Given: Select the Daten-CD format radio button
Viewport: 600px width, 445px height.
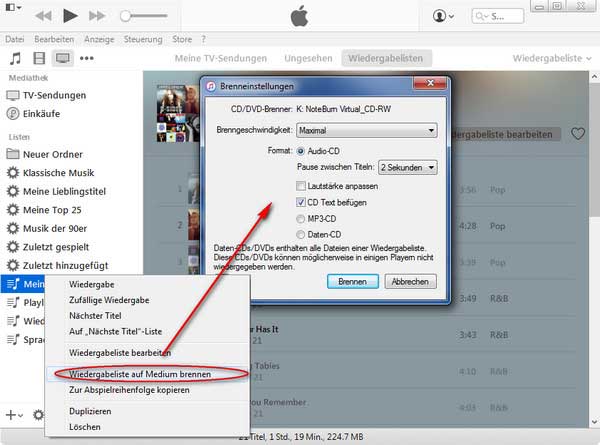Looking at the screenshot, I should coord(300,235).
